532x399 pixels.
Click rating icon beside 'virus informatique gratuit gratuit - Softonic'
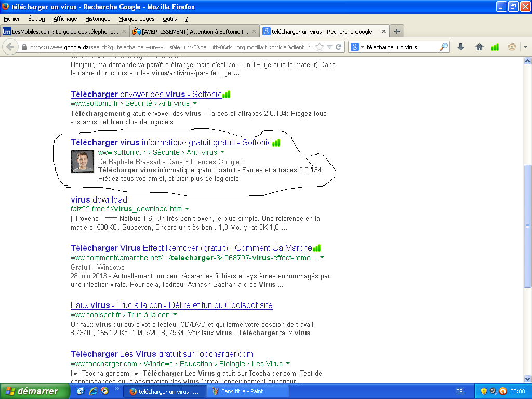pyautogui.click(x=276, y=143)
